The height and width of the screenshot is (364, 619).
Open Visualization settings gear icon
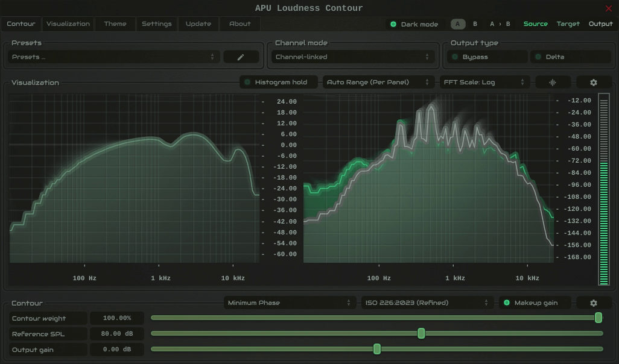click(x=593, y=83)
